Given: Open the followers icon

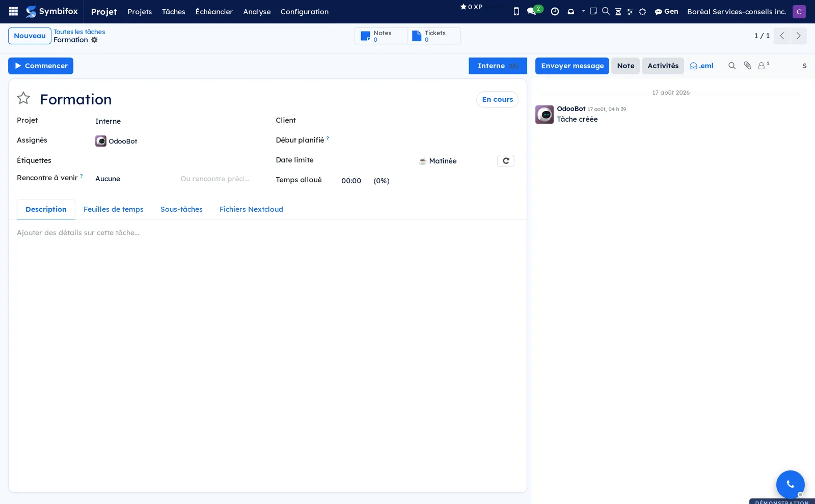Looking at the screenshot, I should click(763, 66).
